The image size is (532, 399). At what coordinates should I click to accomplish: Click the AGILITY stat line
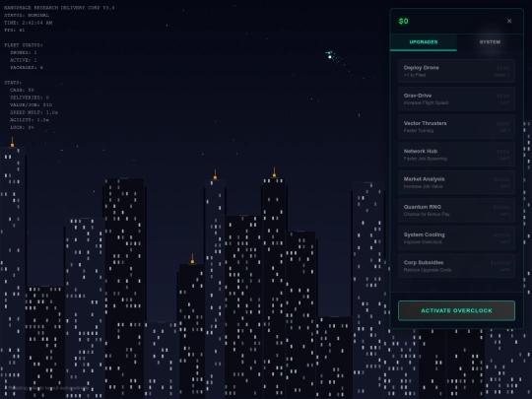pos(30,120)
